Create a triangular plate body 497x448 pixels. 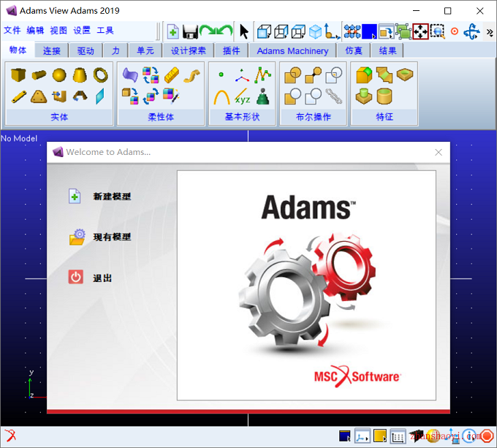coord(39,97)
